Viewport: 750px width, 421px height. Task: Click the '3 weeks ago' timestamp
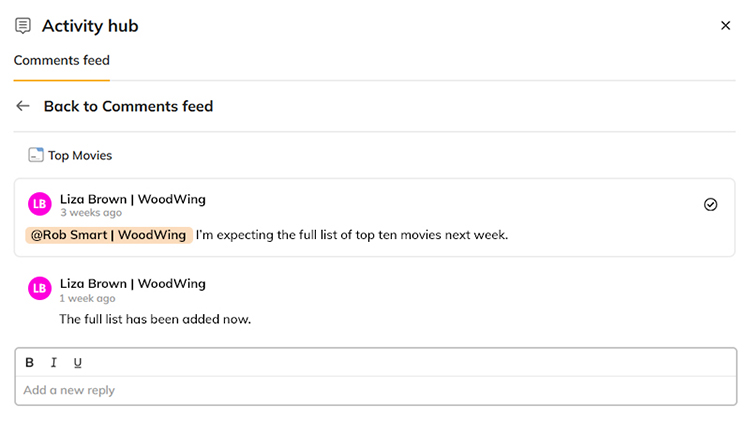91,213
